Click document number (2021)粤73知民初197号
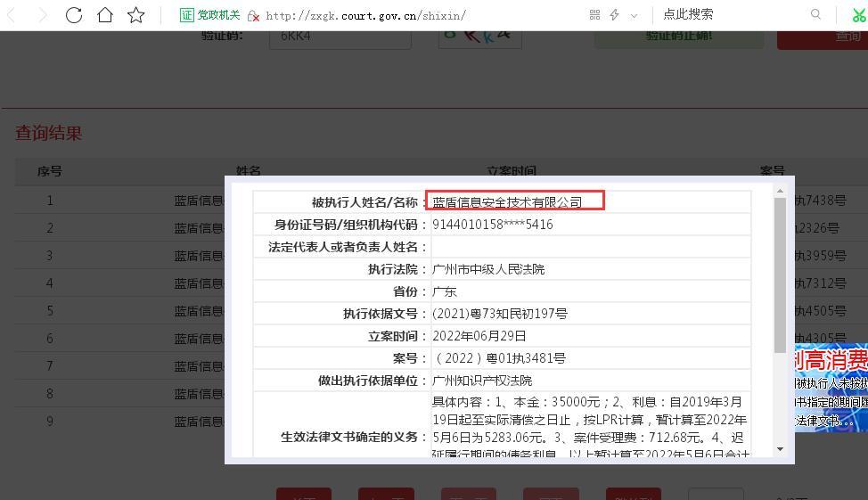 tap(500, 314)
